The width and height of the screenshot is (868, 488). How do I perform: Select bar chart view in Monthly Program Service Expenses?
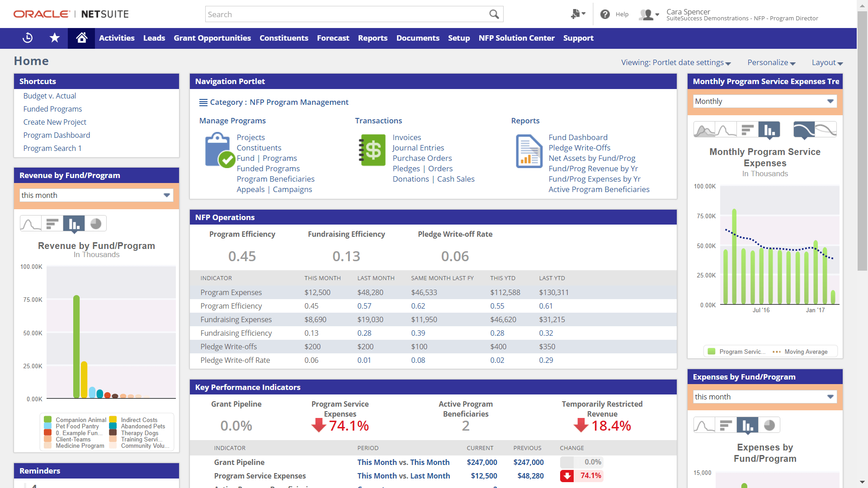(x=770, y=130)
